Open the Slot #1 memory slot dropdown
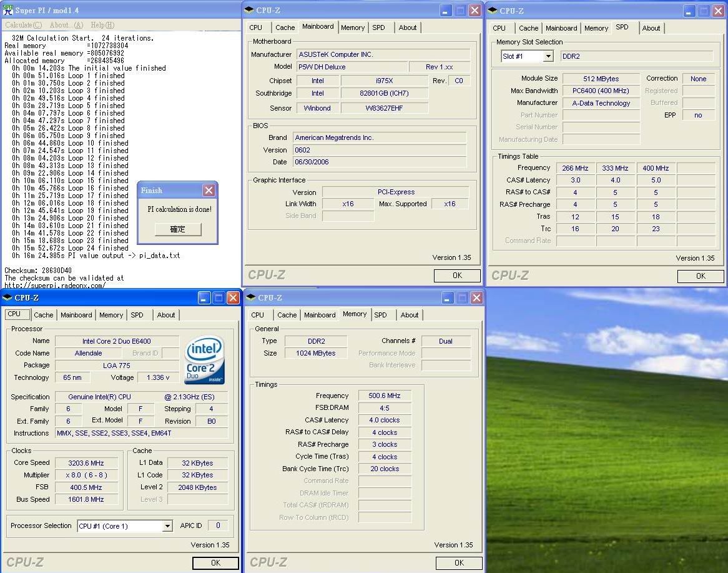728x573 pixels. coord(548,56)
